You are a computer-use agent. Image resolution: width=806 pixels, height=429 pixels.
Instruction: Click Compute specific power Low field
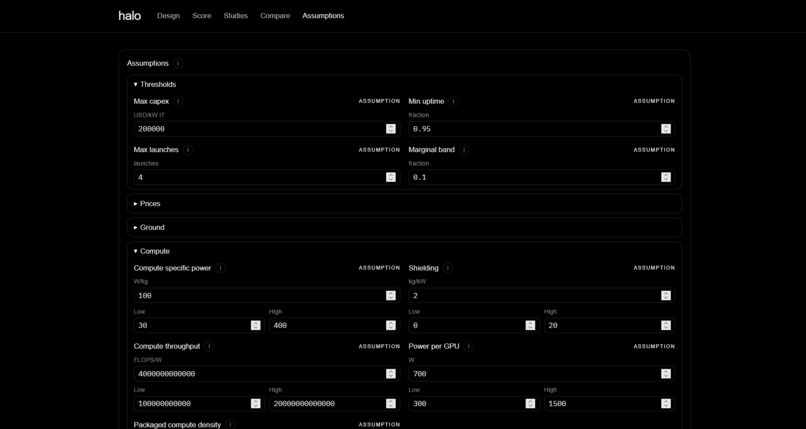pos(199,325)
